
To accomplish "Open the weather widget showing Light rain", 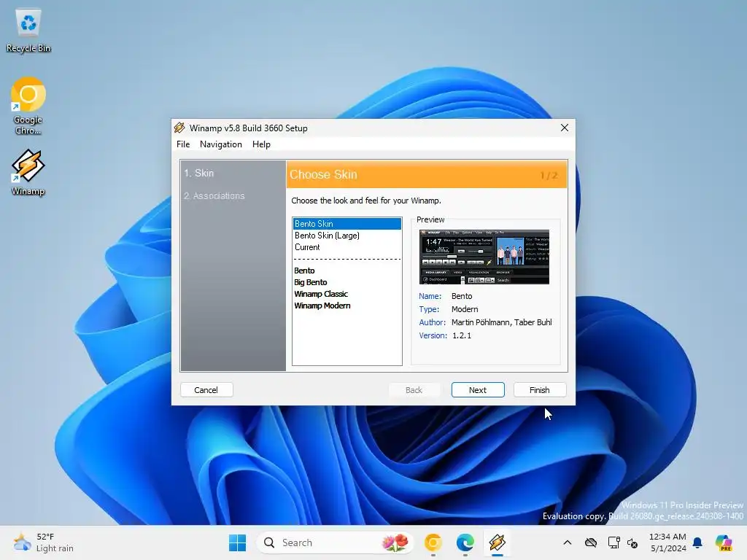I will pos(44,542).
